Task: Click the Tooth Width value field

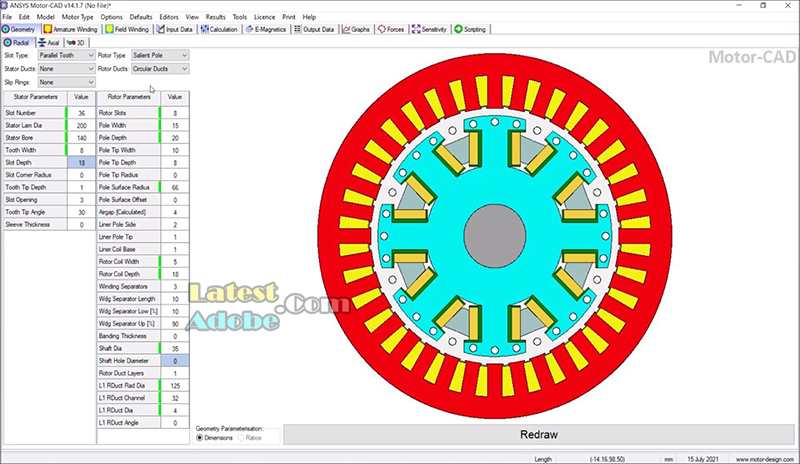Action: [81, 150]
